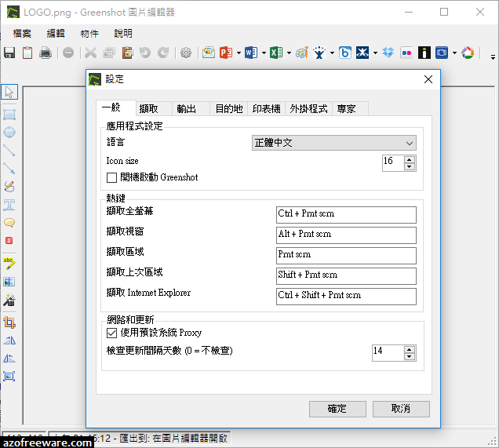Click the 擷取視窗 hotkey field
Screen dimensions: 499x448
(346, 235)
